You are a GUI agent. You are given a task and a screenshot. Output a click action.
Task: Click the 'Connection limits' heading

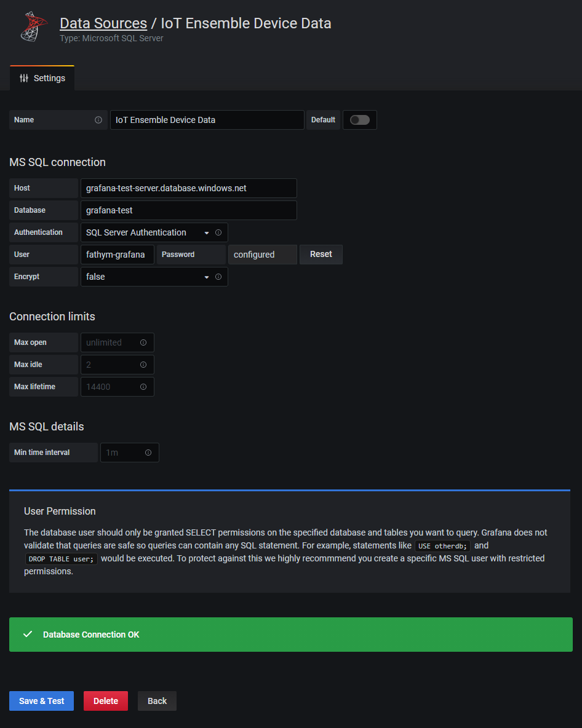[x=52, y=317]
